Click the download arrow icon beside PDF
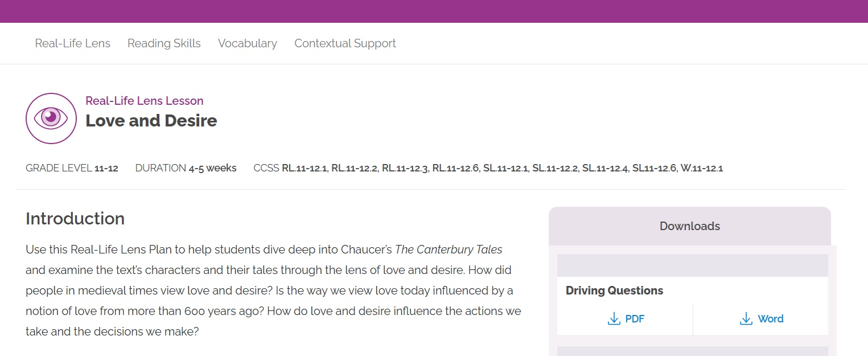The height and width of the screenshot is (356, 868). [x=614, y=319]
